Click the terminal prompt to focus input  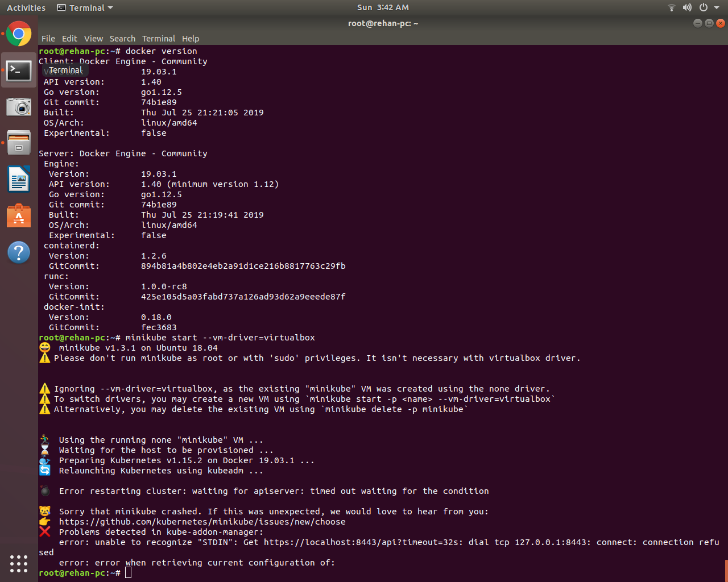[127, 572]
